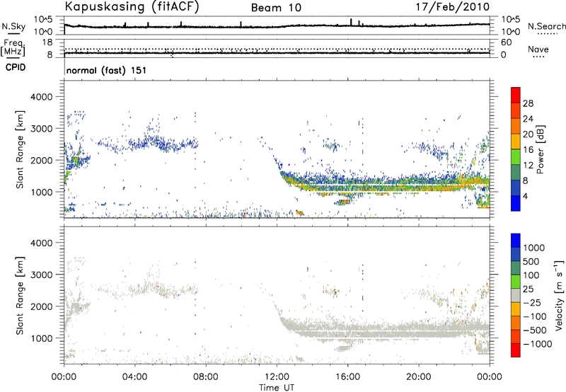The image size is (566, 392).
Task: Click the 'N.Sky' legend label
Action: coord(13,26)
